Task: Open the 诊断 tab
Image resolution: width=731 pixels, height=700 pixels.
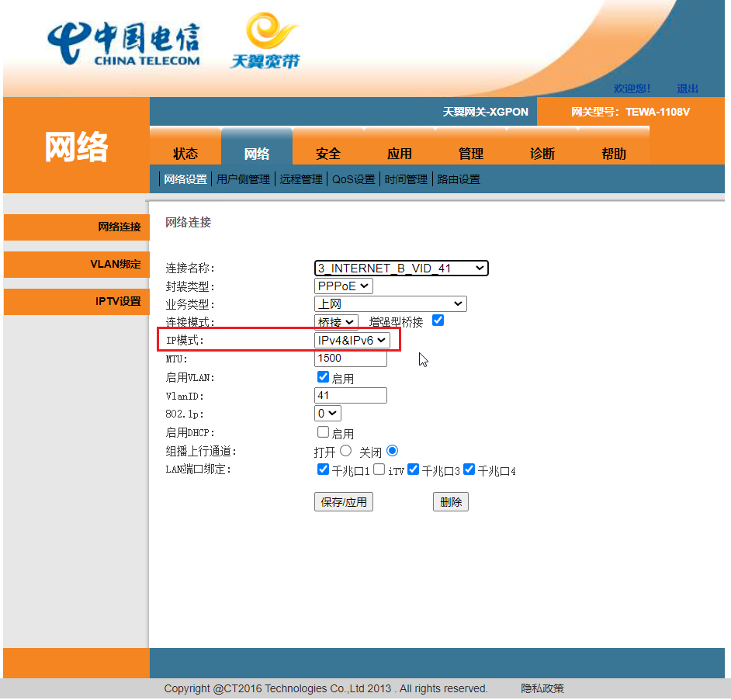Action: (542, 154)
